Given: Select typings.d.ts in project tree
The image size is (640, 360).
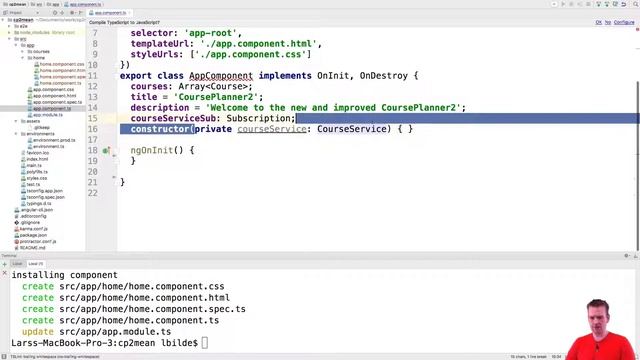Looking at the screenshot, I should pos(36,203).
